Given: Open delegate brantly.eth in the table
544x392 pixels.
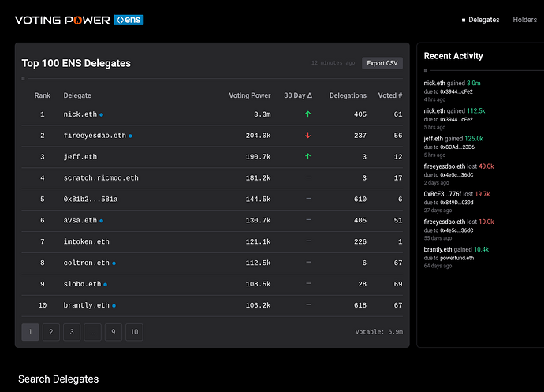Looking at the screenshot, I should pyautogui.click(x=87, y=305).
